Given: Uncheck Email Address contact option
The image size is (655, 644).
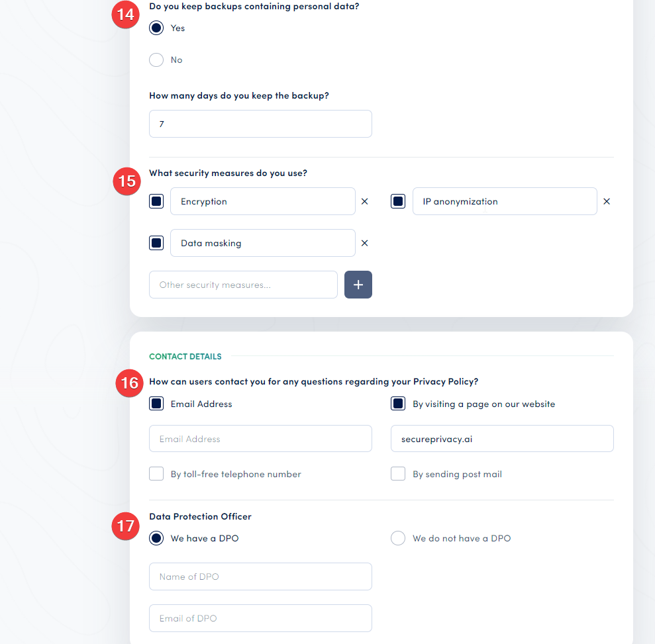Looking at the screenshot, I should tap(156, 403).
